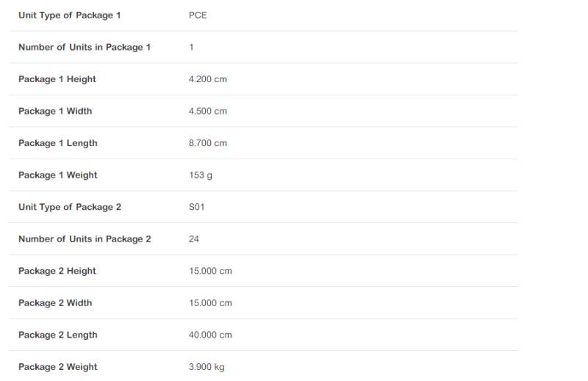588x381 pixels.
Task: Click the 'Unit Type of Package 1' label
Action: tap(69, 15)
